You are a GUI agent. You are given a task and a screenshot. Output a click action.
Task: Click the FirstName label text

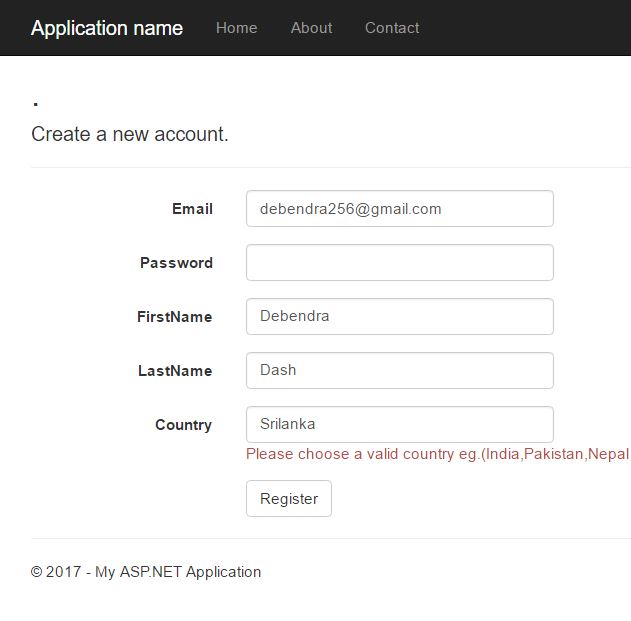click(x=174, y=317)
